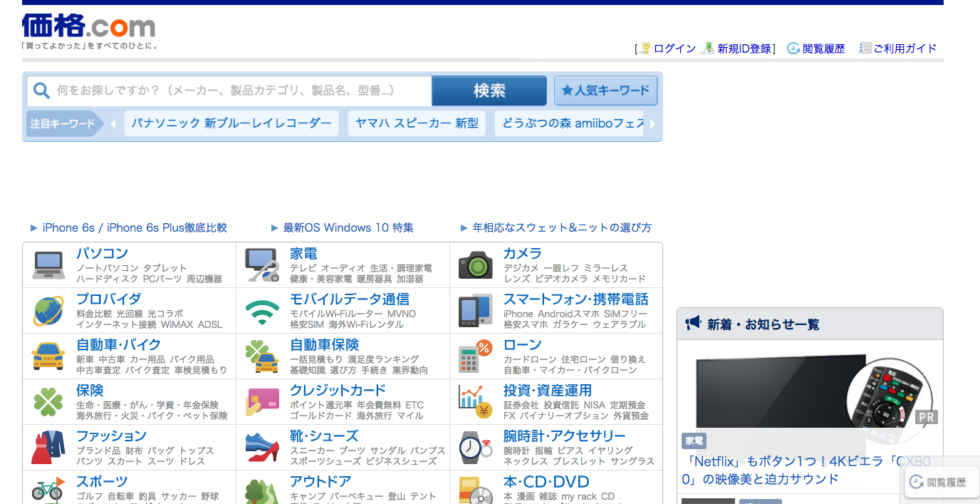Image resolution: width=980 pixels, height=504 pixels.
Task: Click the 住宅ローン subcategory link
Action: 584,359
